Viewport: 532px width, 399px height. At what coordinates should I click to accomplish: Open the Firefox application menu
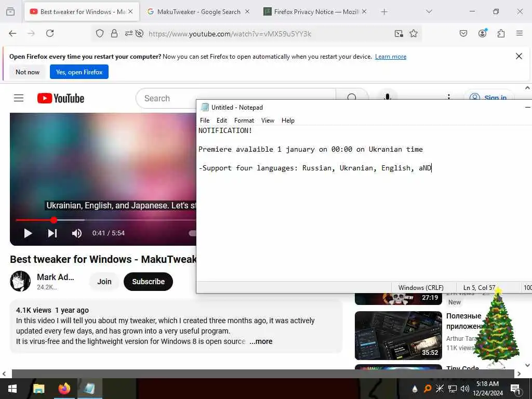click(x=519, y=33)
